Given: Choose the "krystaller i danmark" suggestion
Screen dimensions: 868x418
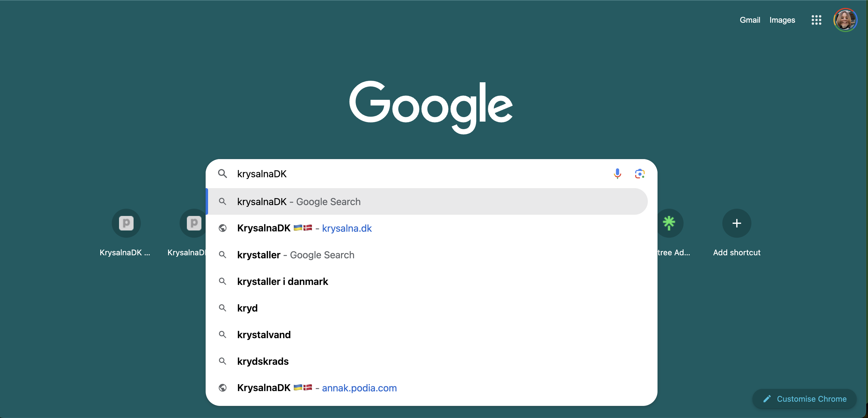Looking at the screenshot, I should pos(282,281).
